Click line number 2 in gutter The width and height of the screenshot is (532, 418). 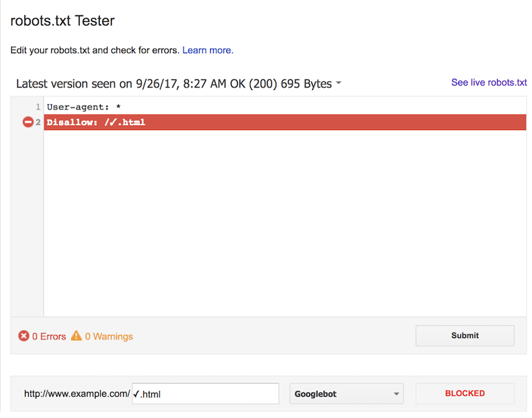click(38, 122)
